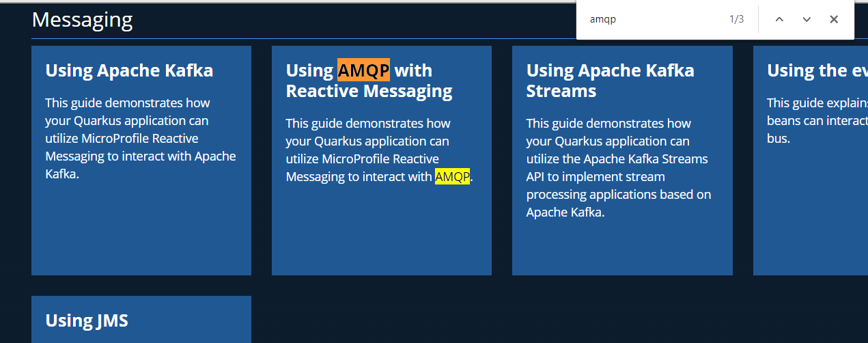Open Using AMQP with Reactive Messaging guide
Viewport: 868px width, 343px height.
click(x=382, y=161)
